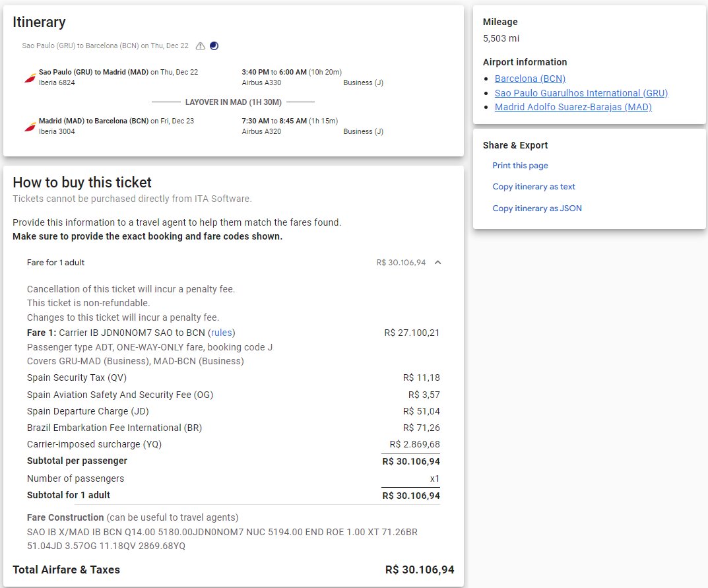Click the LAYOVER IN MAD (1H 30M) label
Image resolution: width=708 pixels, height=588 pixels.
tap(234, 102)
